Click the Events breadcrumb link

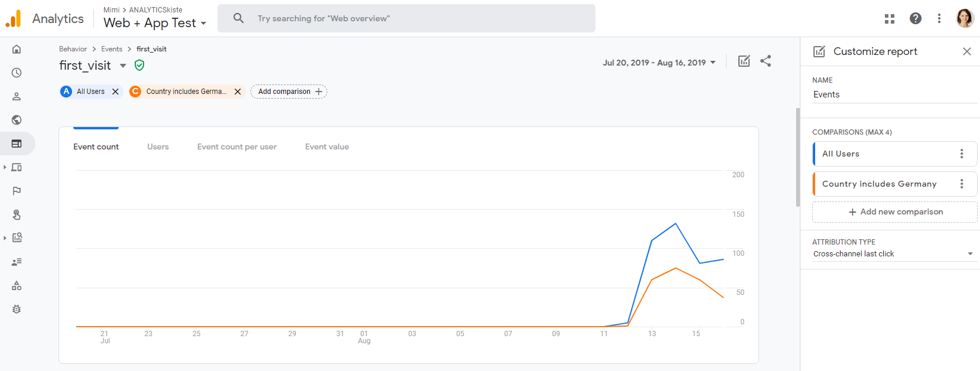pos(112,49)
